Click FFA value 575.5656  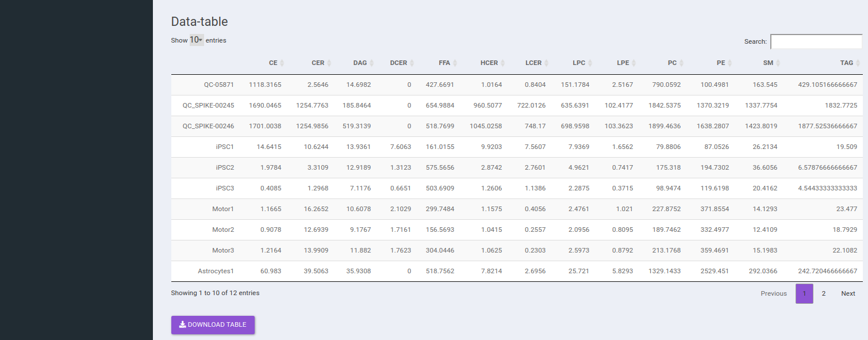point(439,167)
